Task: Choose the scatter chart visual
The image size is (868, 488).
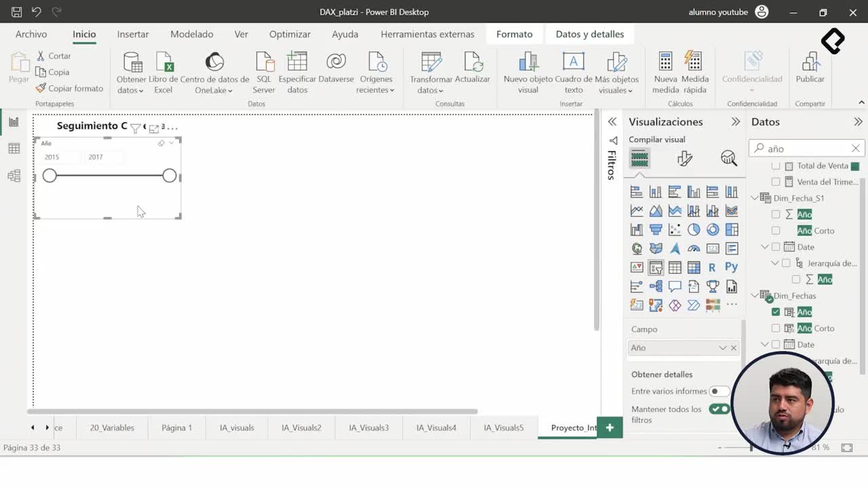Action: 674,230
